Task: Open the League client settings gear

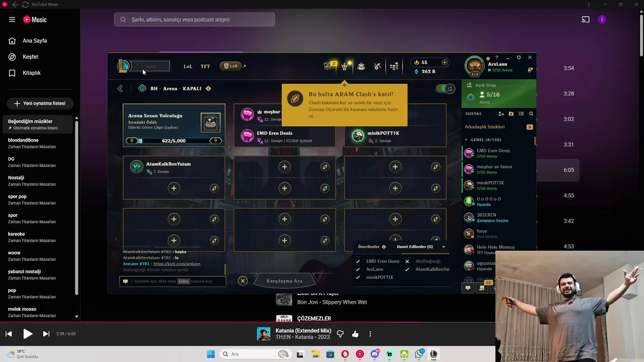Action: coord(519,58)
